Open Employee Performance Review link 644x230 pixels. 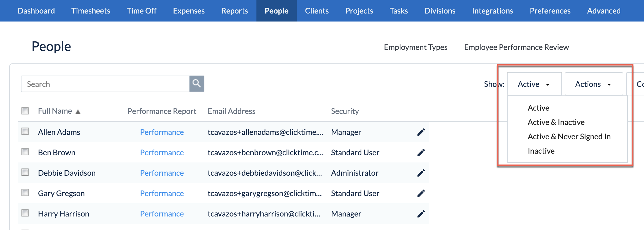[516, 47]
